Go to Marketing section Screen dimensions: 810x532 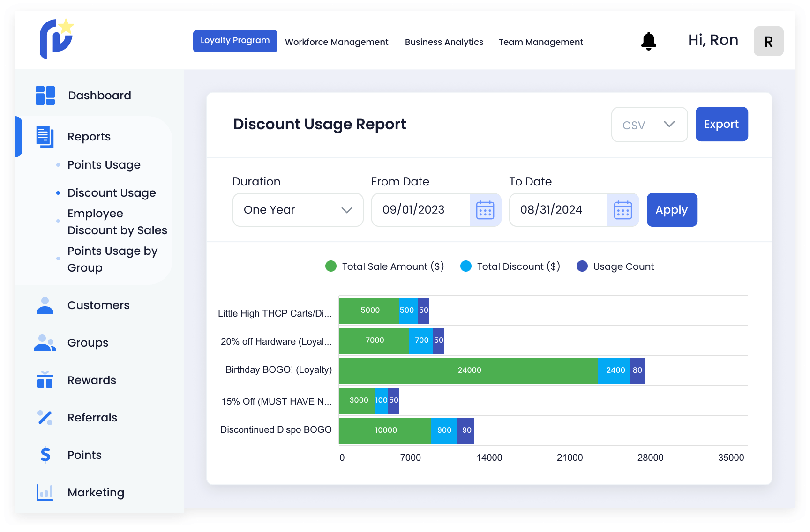tap(96, 493)
